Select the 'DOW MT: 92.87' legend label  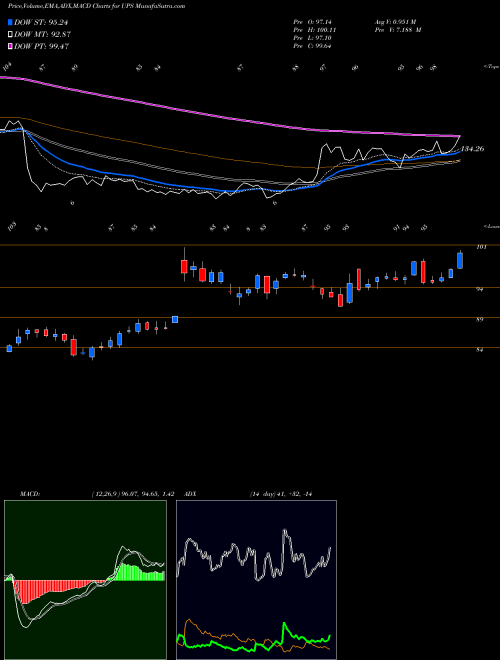[x=43, y=35]
